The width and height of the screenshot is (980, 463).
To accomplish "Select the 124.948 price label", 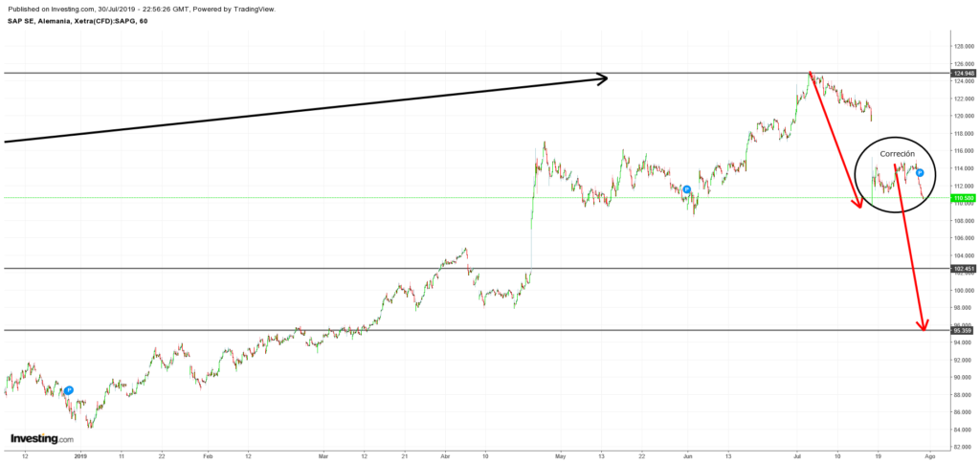I will (x=964, y=74).
